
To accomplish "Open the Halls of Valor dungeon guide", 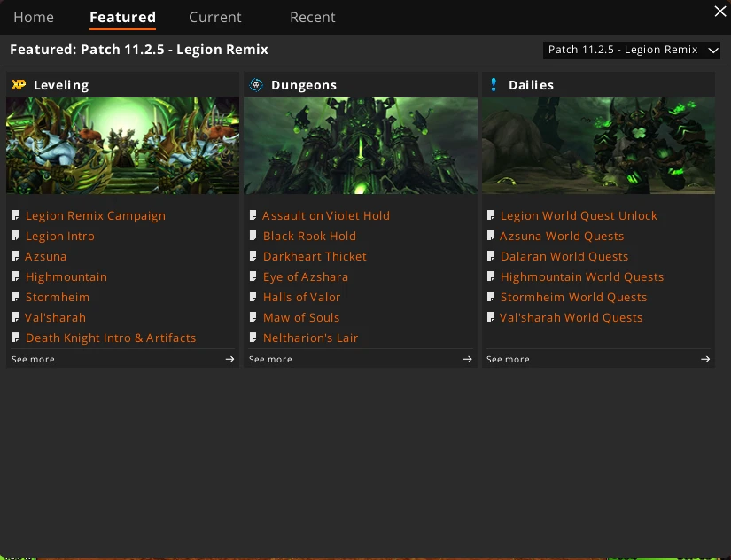I will tap(301, 297).
